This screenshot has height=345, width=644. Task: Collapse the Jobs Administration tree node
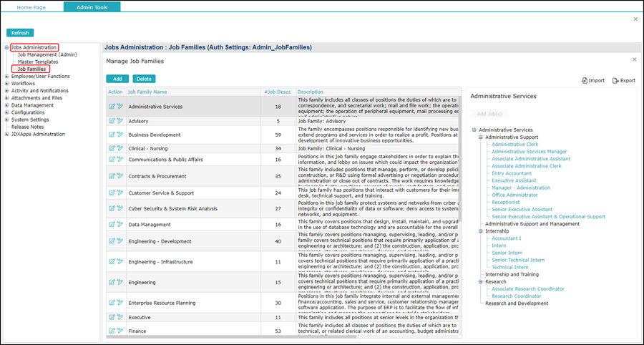click(7, 47)
